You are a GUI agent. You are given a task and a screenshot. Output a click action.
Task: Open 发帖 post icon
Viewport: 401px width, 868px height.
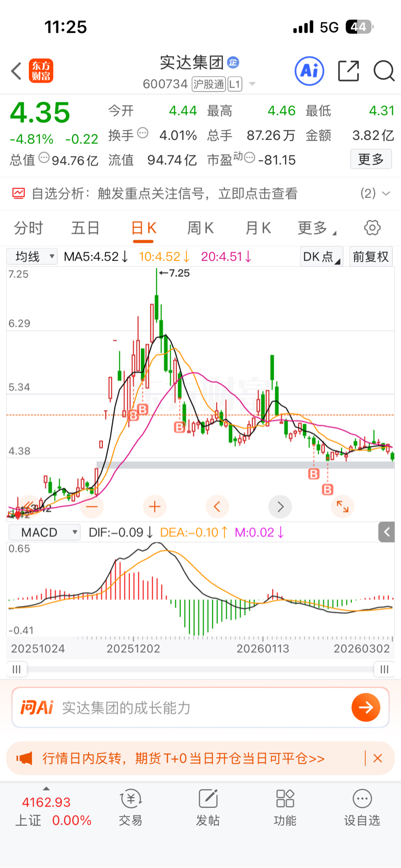[x=208, y=807]
